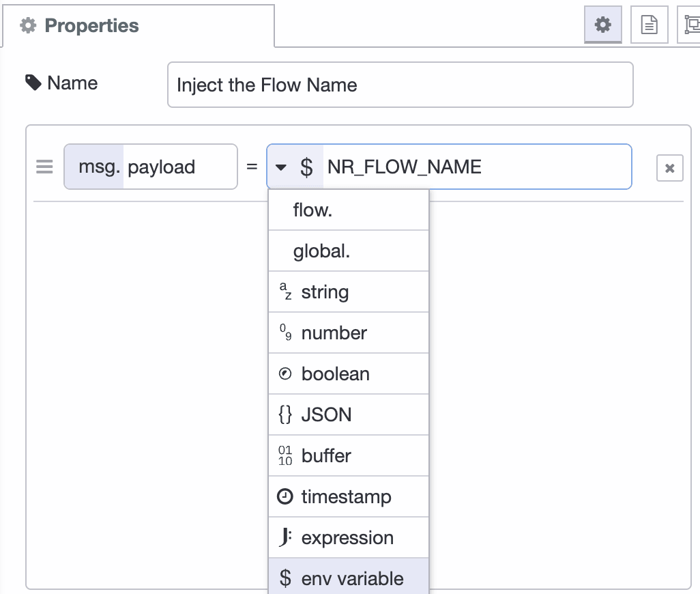The width and height of the screenshot is (700, 594).
Task: Choose flow. context from the dropdown
Action: (x=348, y=210)
